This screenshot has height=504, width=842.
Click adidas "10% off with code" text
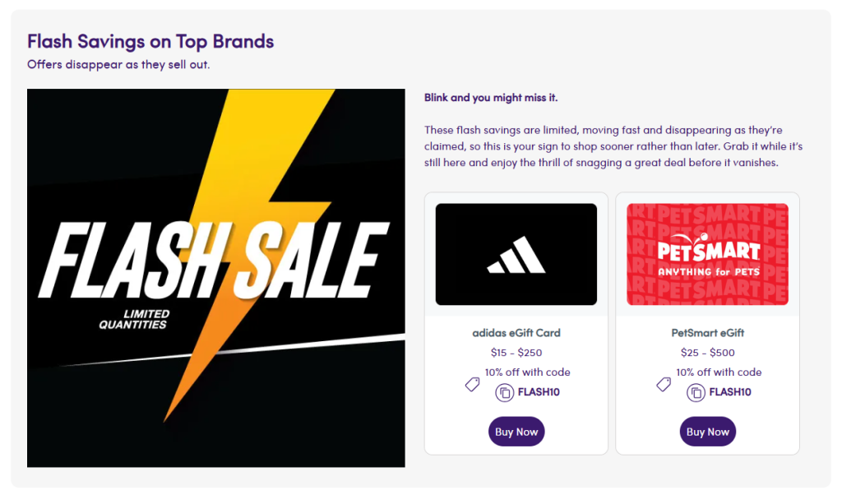pyautogui.click(x=527, y=372)
